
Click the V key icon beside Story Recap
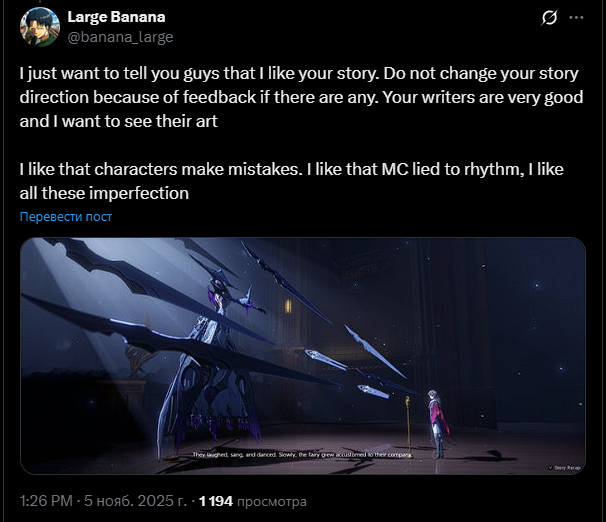point(551,468)
